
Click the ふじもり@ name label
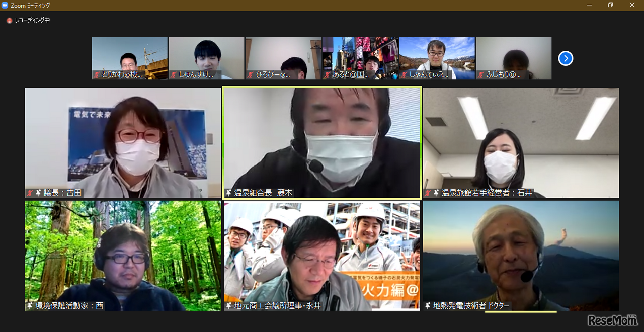tap(504, 75)
